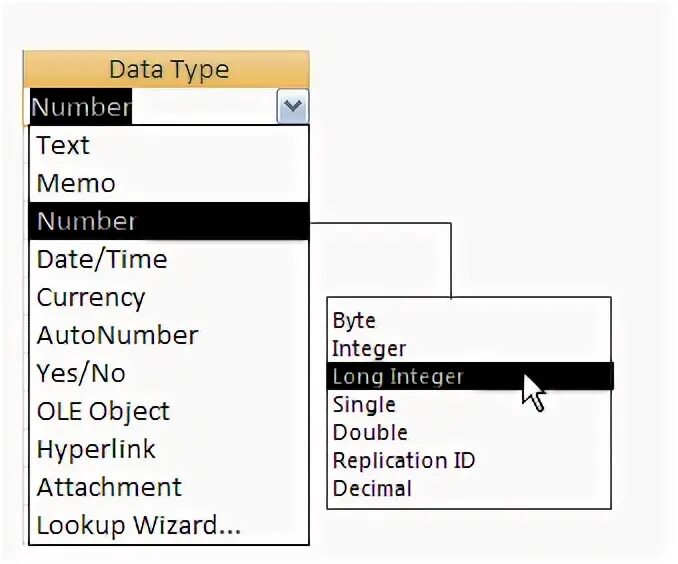This screenshot has width=678, height=564.
Task: Choose OLE Object data type
Action: click(169, 411)
